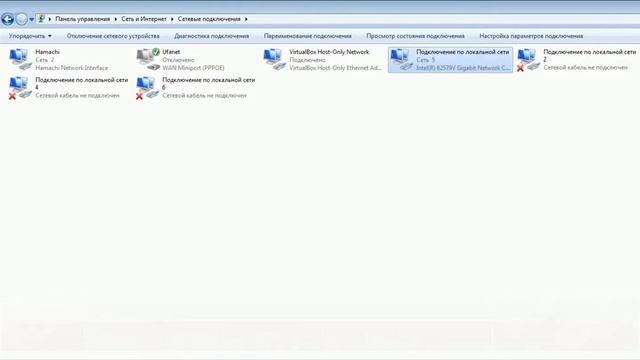Image resolution: width=640 pixels, height=360 pixels.
Task: Click VirtualBox Host-Only Network name text
Action: [x=329, y=52]
